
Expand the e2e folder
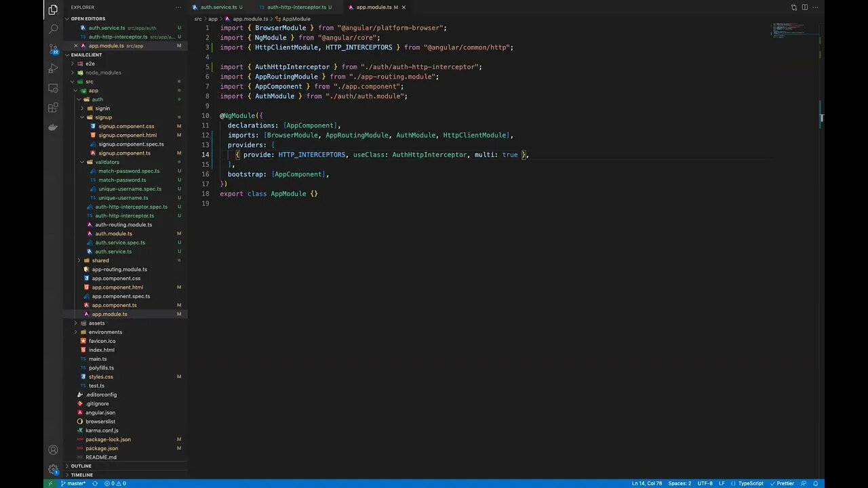point(90,64)
